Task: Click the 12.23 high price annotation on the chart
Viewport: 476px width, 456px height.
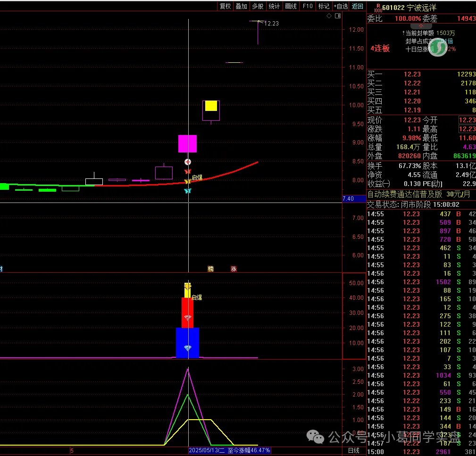Action: [271, 24]
